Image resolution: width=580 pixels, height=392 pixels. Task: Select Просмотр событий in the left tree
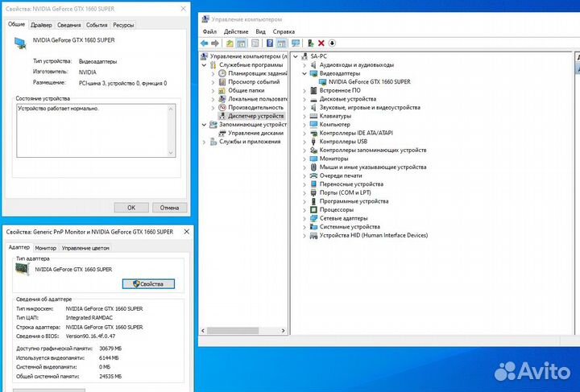(253, 82)
